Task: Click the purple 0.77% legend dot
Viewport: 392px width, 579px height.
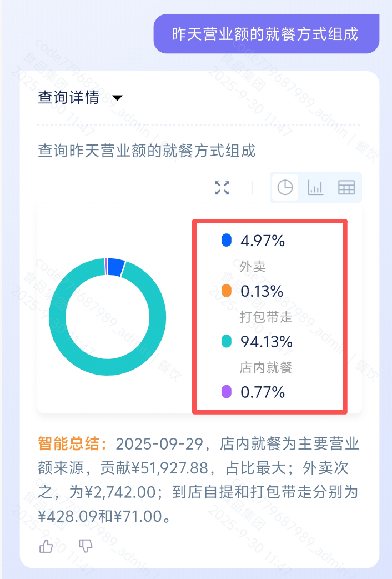Action: tap(227, 392)
